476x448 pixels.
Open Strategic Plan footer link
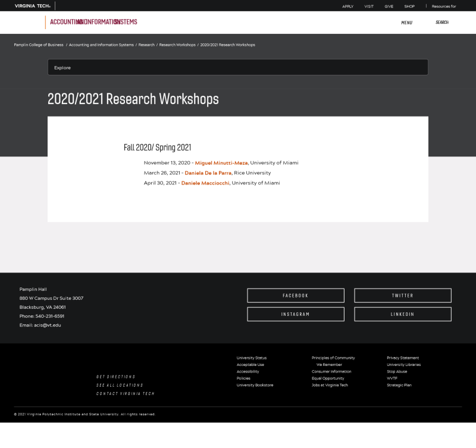[399, 385]
